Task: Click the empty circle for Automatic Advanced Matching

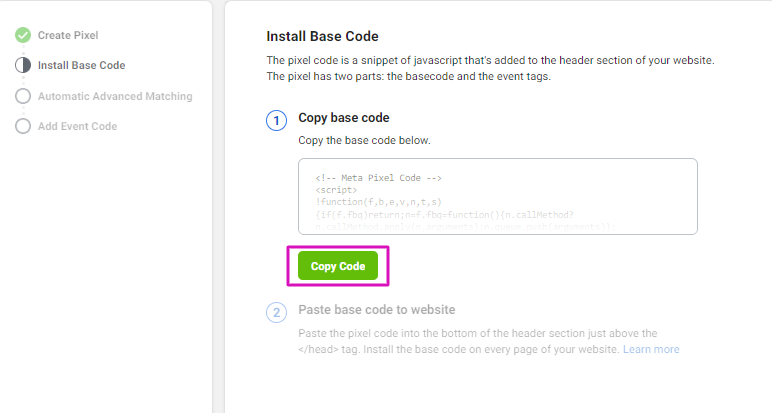Action: click(x=23, y=96)
